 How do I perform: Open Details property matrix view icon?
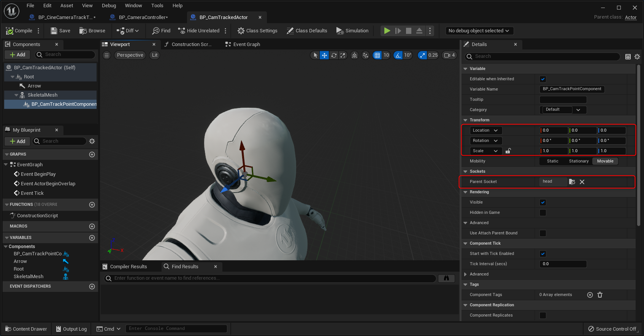[x=628, y=57]
